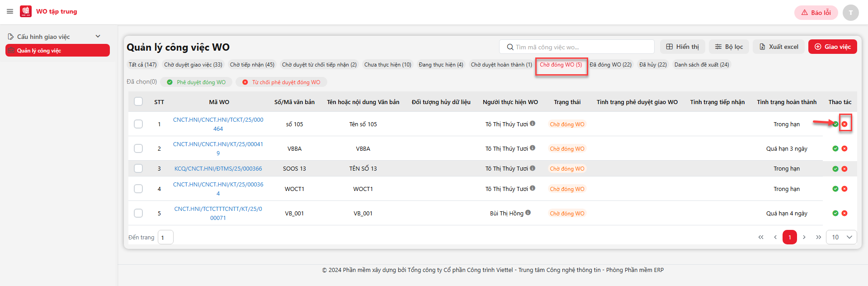Screen dimensions: 868x286
Task: Approve WO closing for row SOOS 13
Action: click(x=835, y=169)
